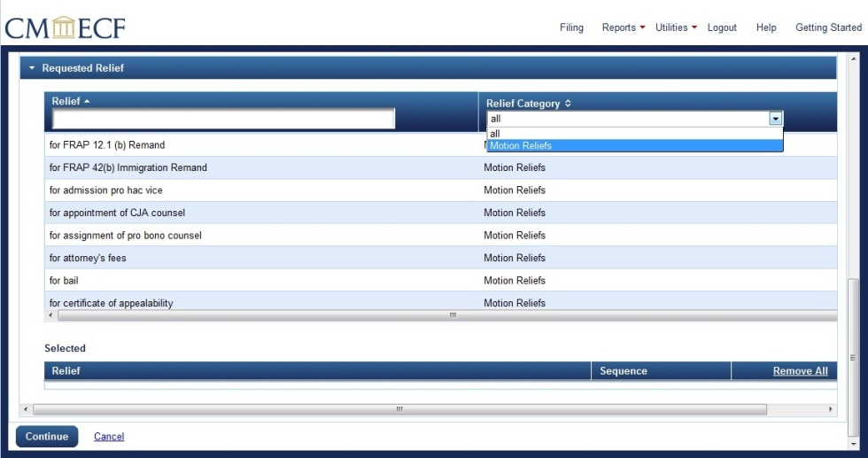Viewport: 868px width, 458px height.
Task: Open the Help page
Action: coord(766,27)
